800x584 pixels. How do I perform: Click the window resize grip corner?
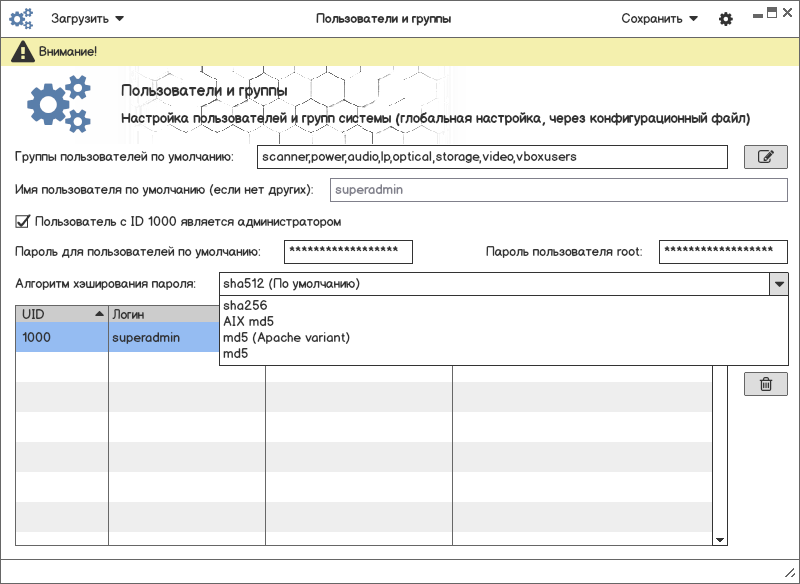pyautogui.click(x=790, y=574)
